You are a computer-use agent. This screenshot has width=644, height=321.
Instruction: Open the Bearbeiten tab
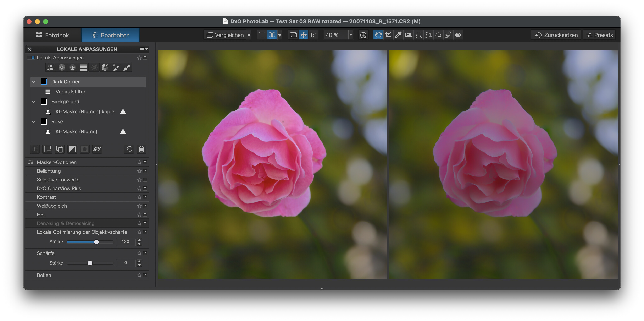110,35
